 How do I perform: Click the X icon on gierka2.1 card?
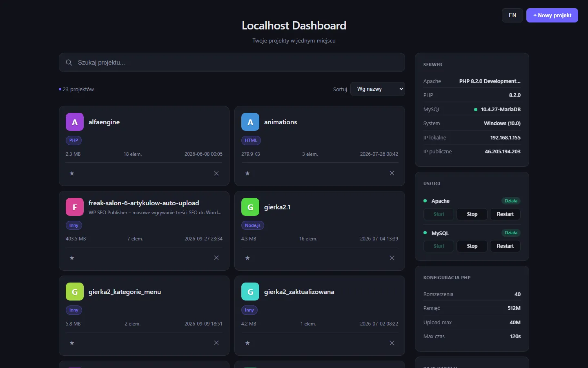point(392,258)
